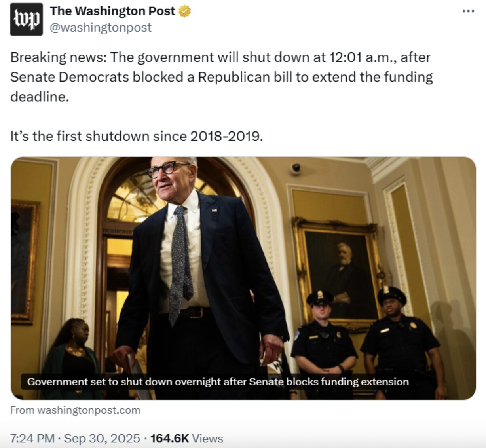Click the 7:24 PM timestamp
This screenshot has width=486, height=448.
pyautogui.click(x=32, y=438)
